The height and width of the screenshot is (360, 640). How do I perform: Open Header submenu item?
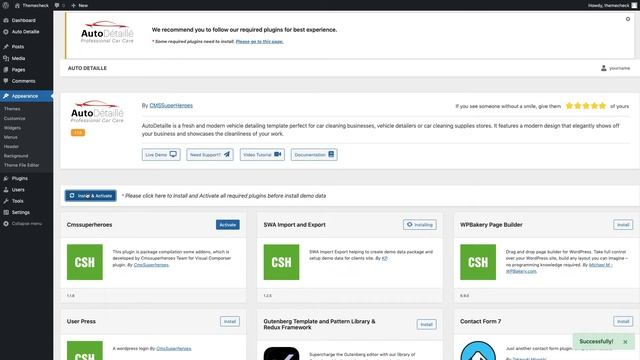pyautogui.click(x=11, y=147)
